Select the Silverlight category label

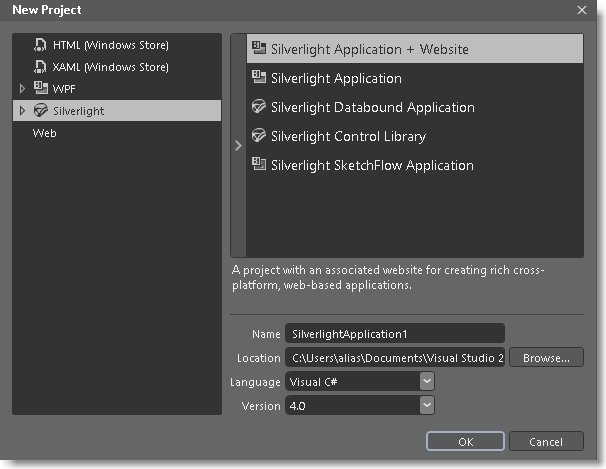pyautogui.click(x=78, y=111)
